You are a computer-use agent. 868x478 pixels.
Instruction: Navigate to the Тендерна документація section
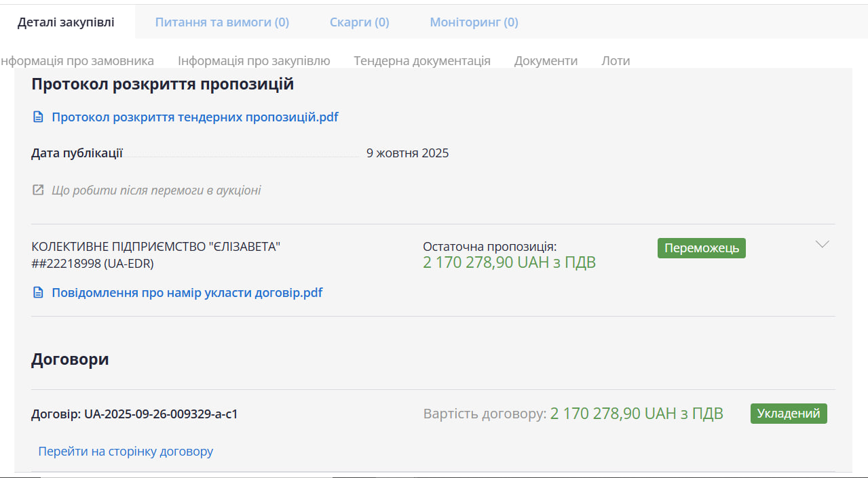pos(421,61)
